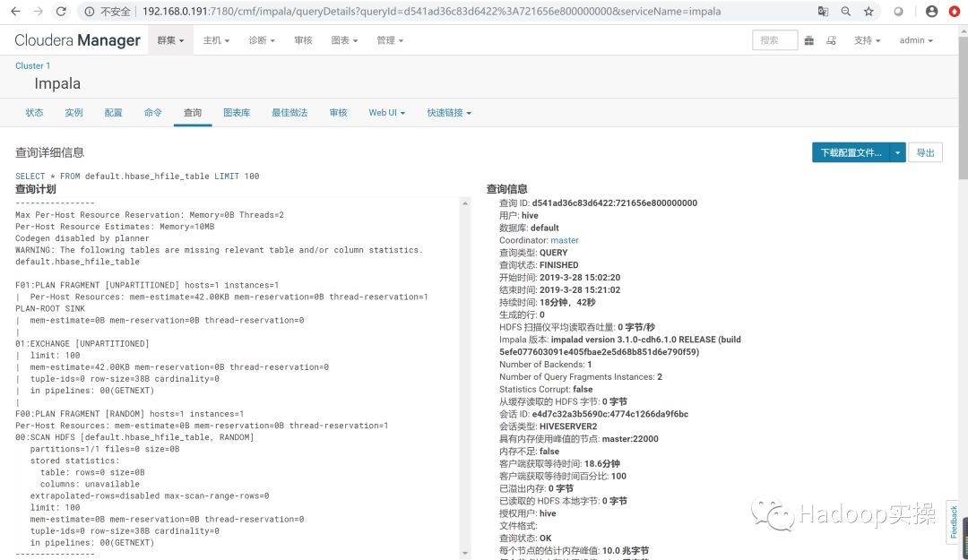Open the 图表库 tab
968x560 pixels.
click(237, 112)
